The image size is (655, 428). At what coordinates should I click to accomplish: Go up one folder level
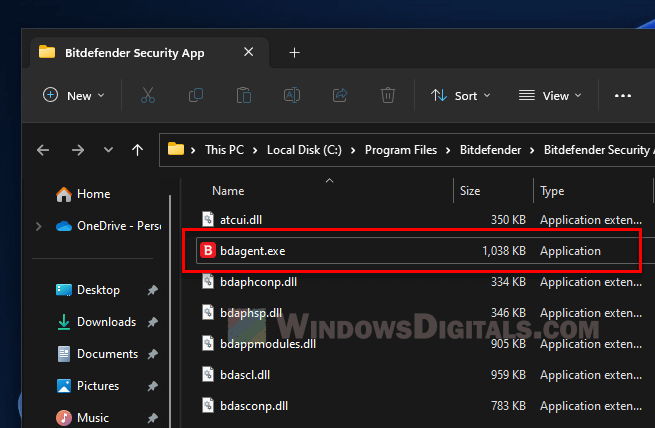click(137, 150)
